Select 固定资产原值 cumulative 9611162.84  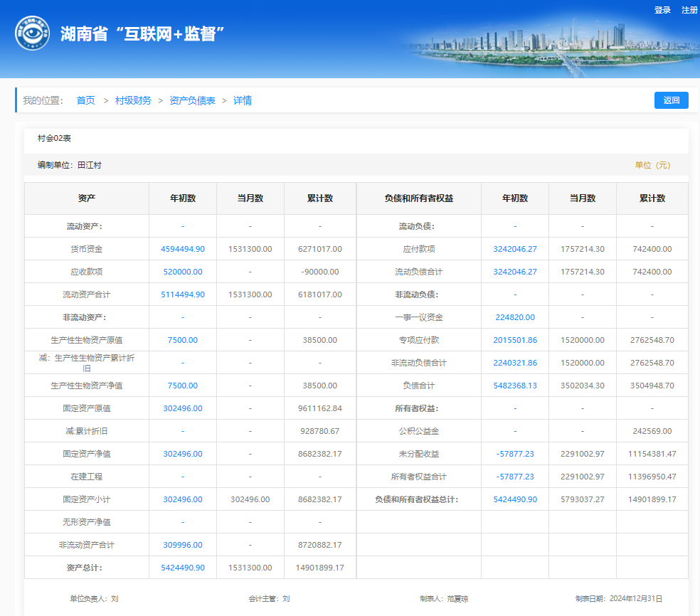point(320,408)
